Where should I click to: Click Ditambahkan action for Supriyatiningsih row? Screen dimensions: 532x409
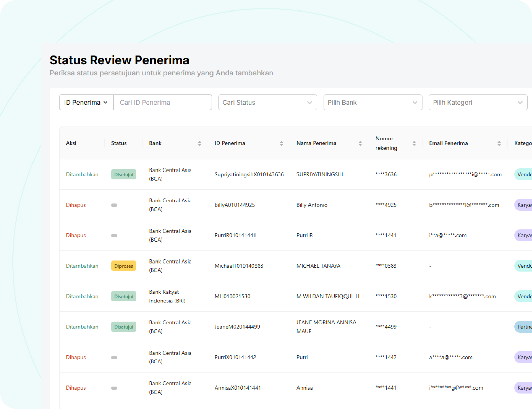coord(82,175)
